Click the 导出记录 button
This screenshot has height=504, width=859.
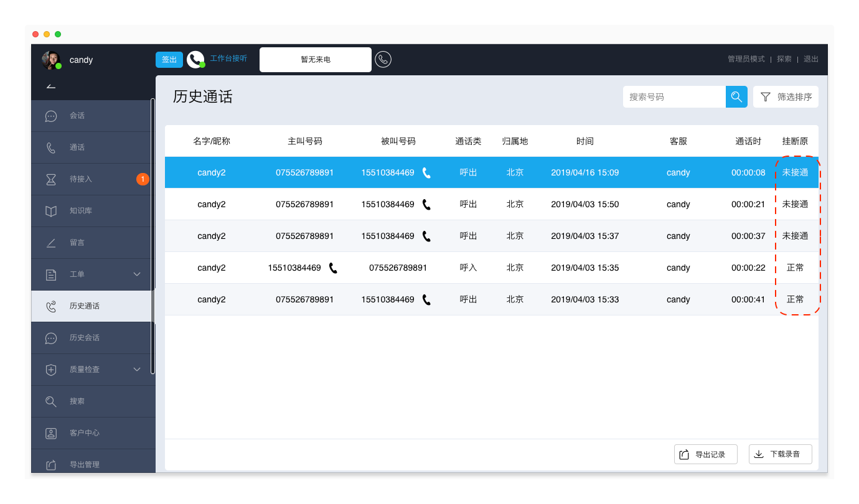(705, 454)
